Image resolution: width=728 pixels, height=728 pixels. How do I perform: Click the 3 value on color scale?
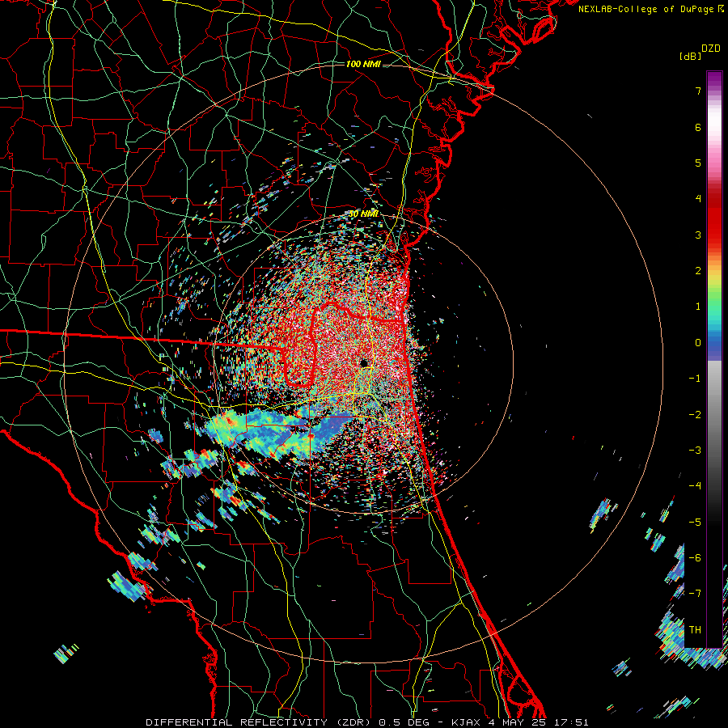click(698, 235)
